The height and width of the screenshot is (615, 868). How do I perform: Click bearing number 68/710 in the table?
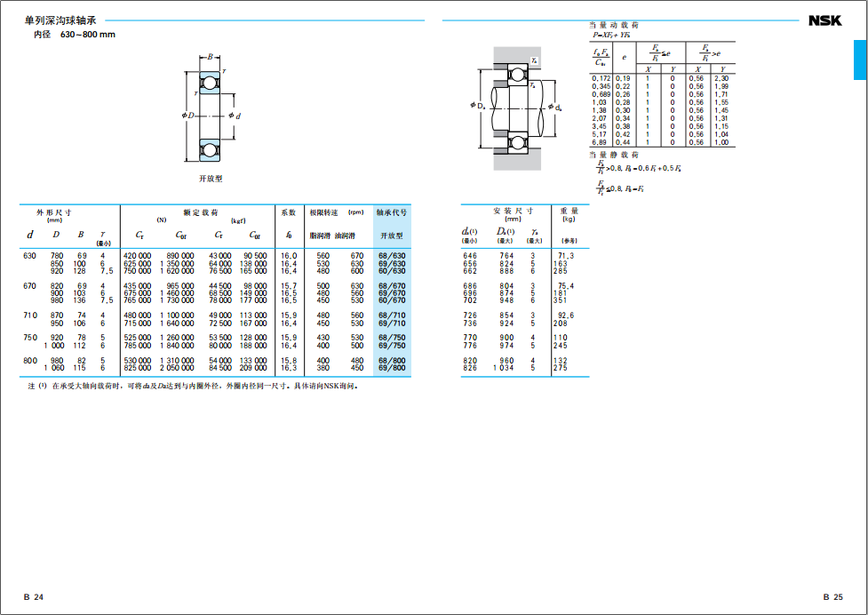(392, 315)
